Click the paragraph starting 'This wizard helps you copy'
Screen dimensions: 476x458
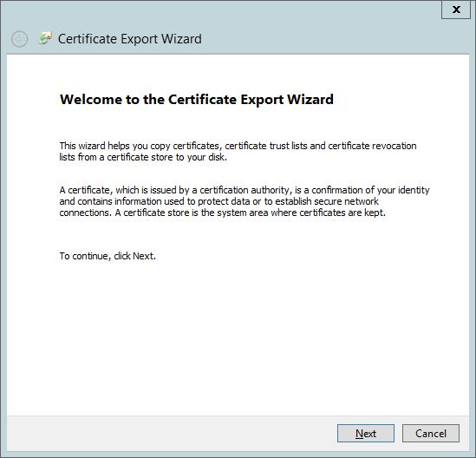(x=238, y=151)
